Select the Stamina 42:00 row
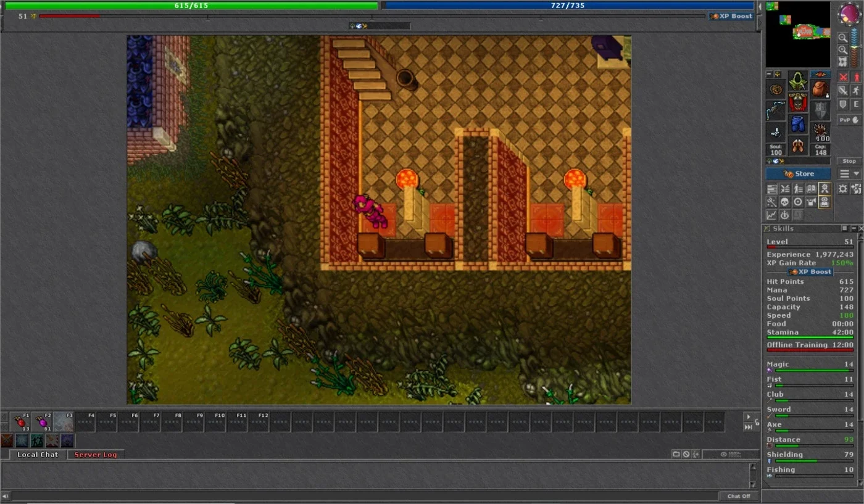864x504 pixels. (810, 334)
